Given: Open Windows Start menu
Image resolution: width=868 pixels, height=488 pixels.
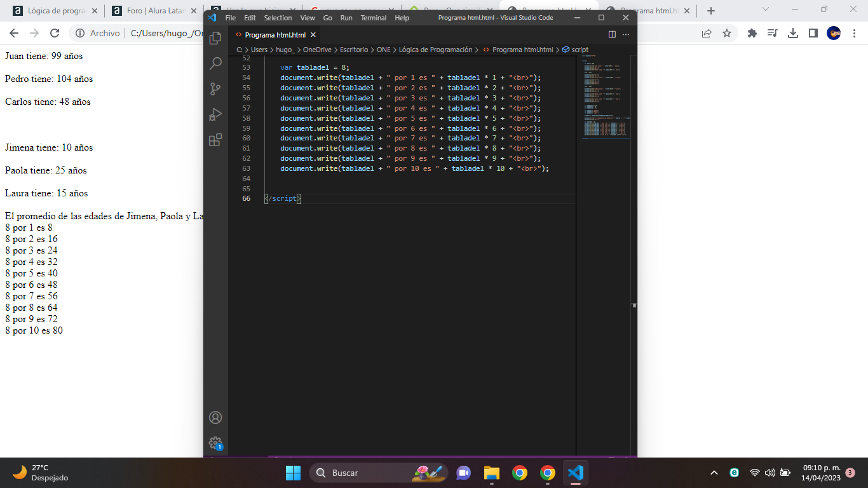Looking at the screenshot, I should pos(293,473).
